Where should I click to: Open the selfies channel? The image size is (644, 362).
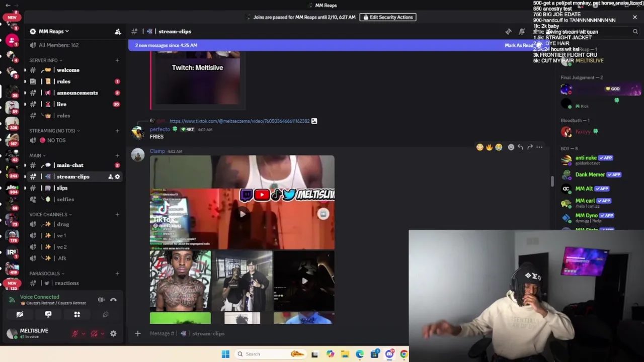65,200
